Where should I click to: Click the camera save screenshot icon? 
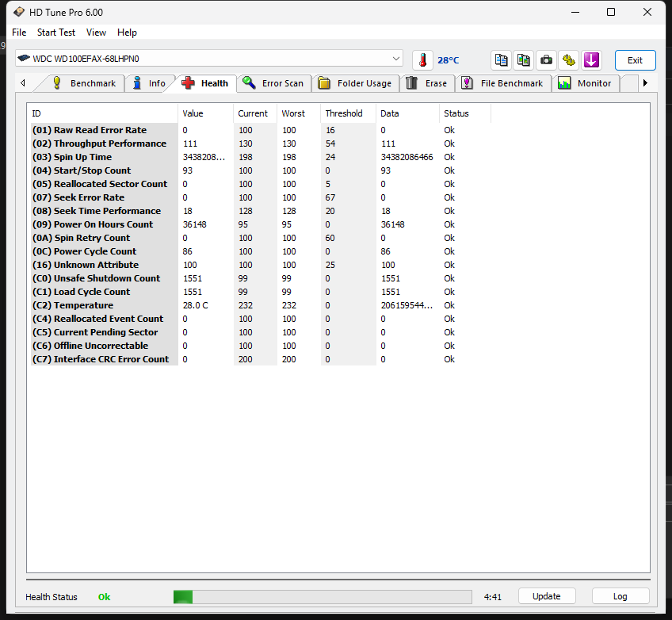click(x=546, y=60)
